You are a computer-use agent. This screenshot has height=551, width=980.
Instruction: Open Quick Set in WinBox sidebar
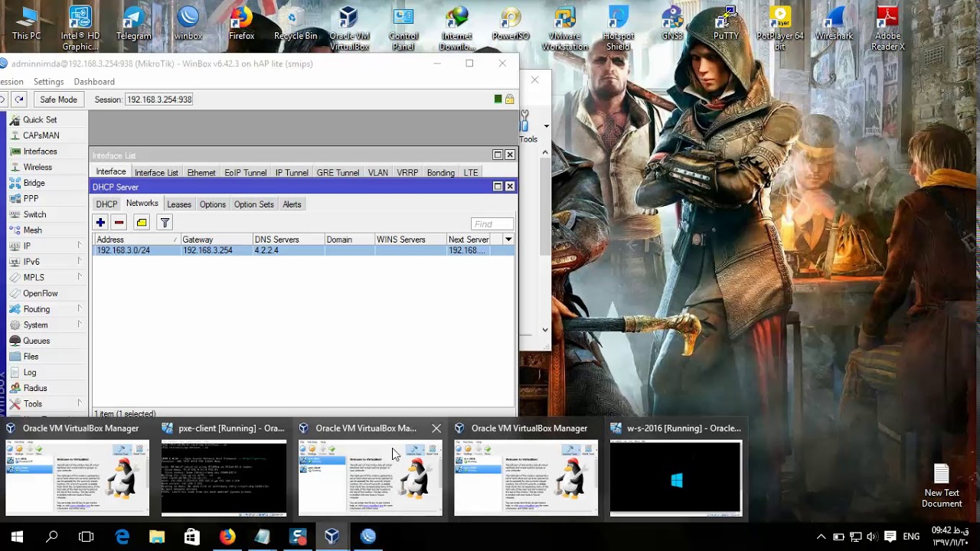pos(40,119)
